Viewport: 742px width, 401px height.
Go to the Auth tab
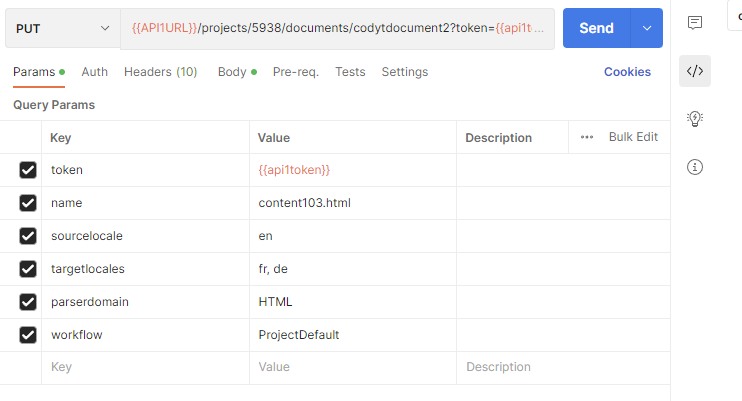tap(94, 72)
